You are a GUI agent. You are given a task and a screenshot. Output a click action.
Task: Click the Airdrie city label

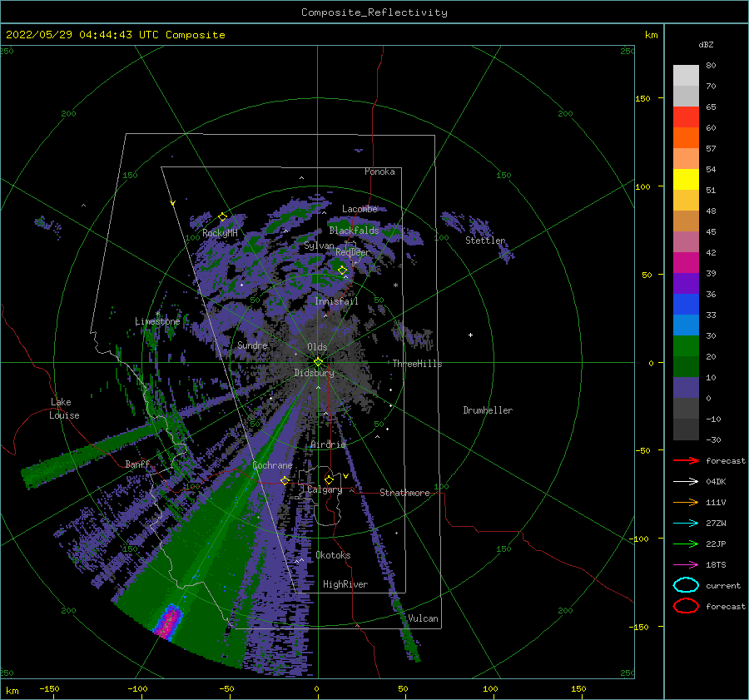click(x=328, y=444)
